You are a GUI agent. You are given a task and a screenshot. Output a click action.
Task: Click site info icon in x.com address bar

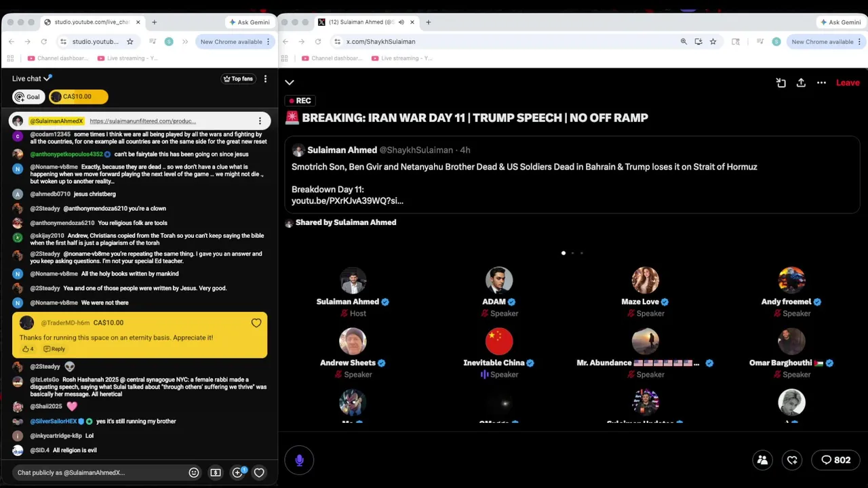point(337,41)
